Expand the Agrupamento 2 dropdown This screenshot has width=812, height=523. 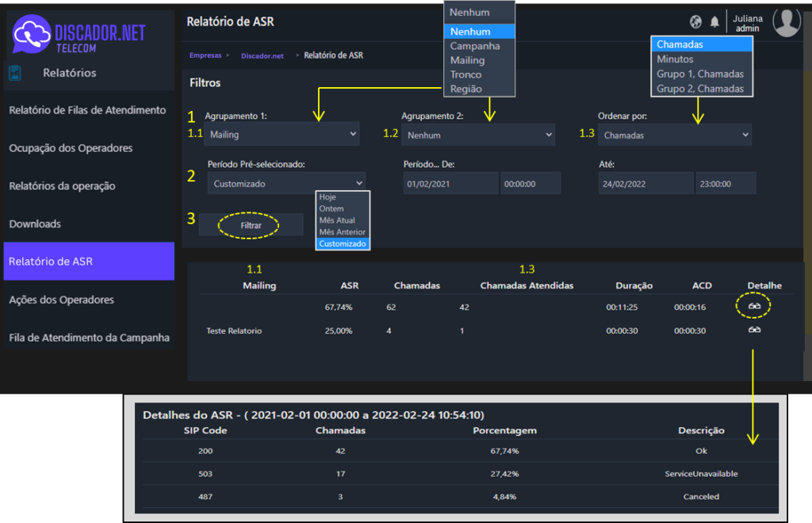coord(478,135)
